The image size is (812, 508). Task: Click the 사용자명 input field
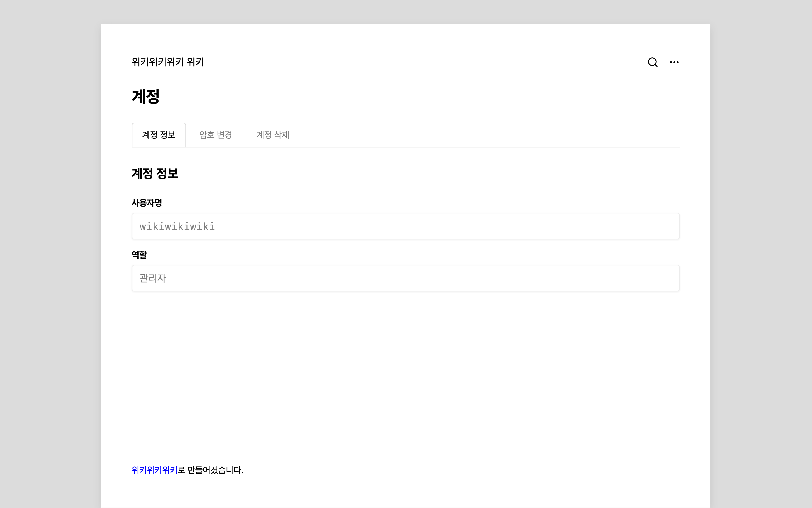pyautogui.click(x=406, y=226)
